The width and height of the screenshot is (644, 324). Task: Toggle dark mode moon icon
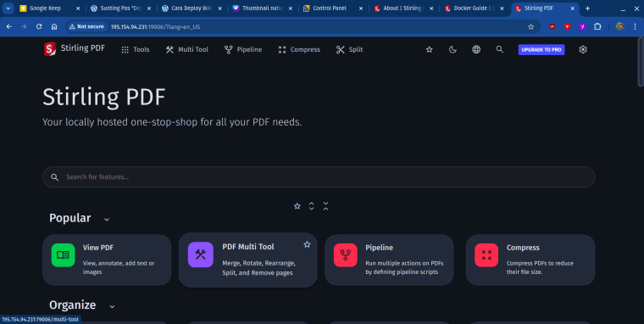pos(452,49)
